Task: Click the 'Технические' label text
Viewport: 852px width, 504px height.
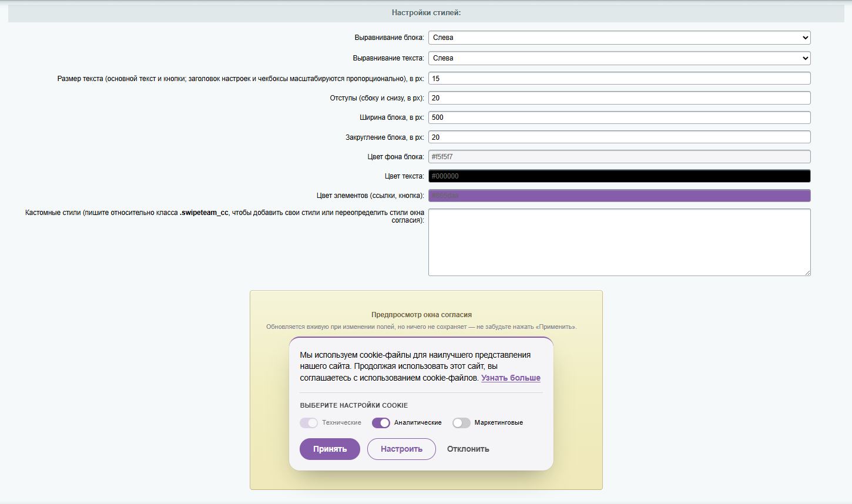Action: (x=341, y=423)
